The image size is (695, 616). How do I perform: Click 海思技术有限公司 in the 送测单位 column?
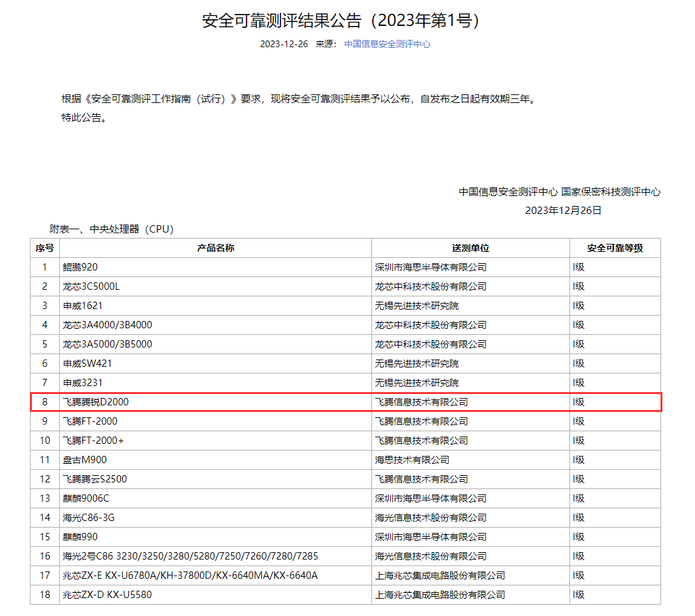point(412,460)
